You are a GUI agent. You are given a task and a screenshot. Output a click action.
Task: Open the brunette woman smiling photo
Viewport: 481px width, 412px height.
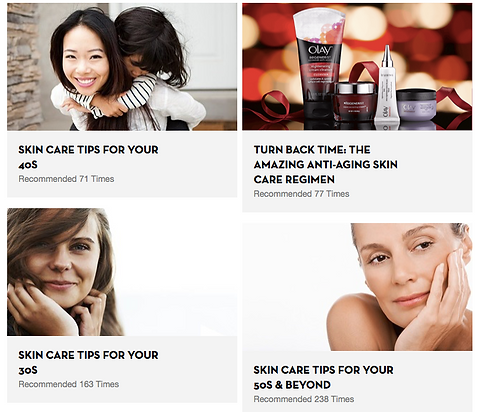[122, 272]
